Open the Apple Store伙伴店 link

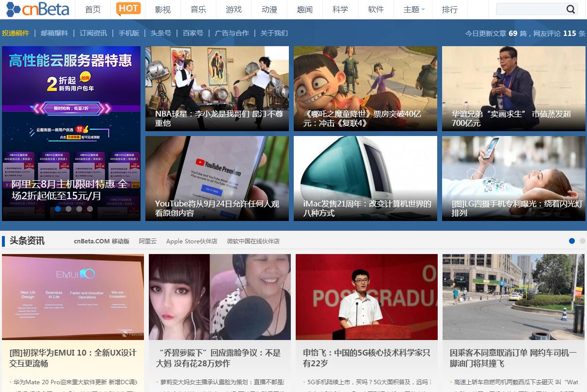pyautogui.click(x=192, y=241)
